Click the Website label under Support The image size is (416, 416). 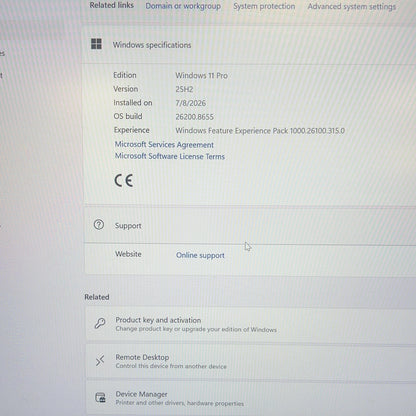(x=128, y=254)
